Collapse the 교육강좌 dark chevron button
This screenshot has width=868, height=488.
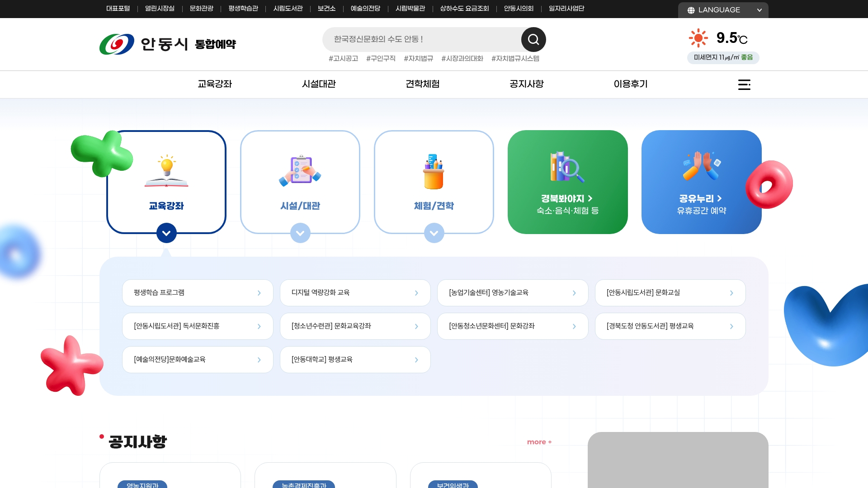(x=166, y=233)
